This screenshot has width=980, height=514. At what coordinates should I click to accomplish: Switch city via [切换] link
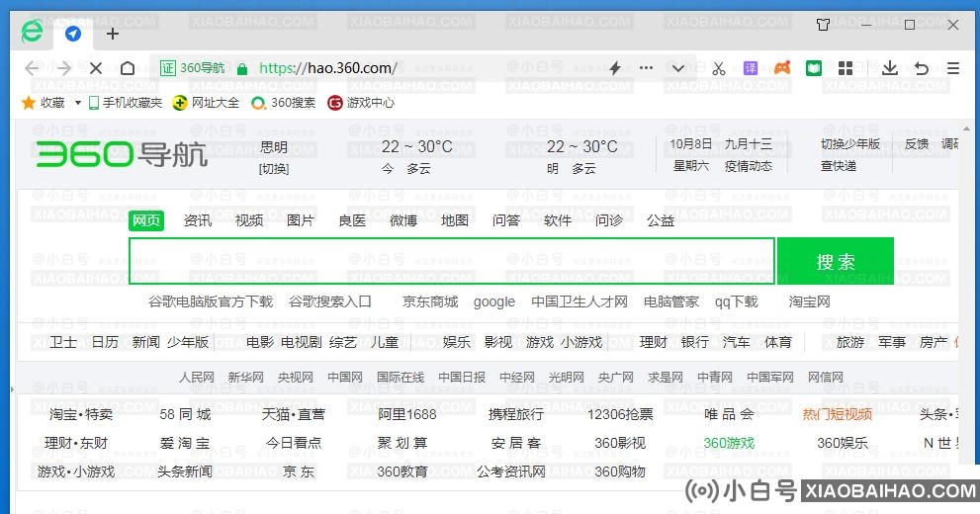coord(274,169)
